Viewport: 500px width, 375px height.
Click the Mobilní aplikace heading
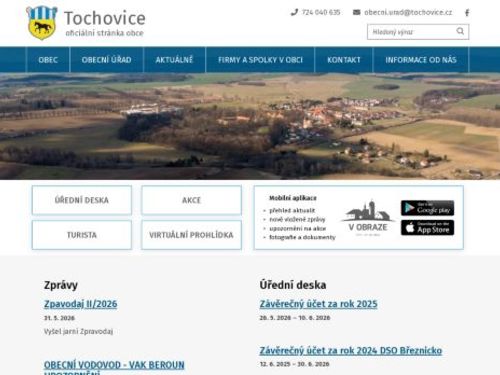point(293,198)
